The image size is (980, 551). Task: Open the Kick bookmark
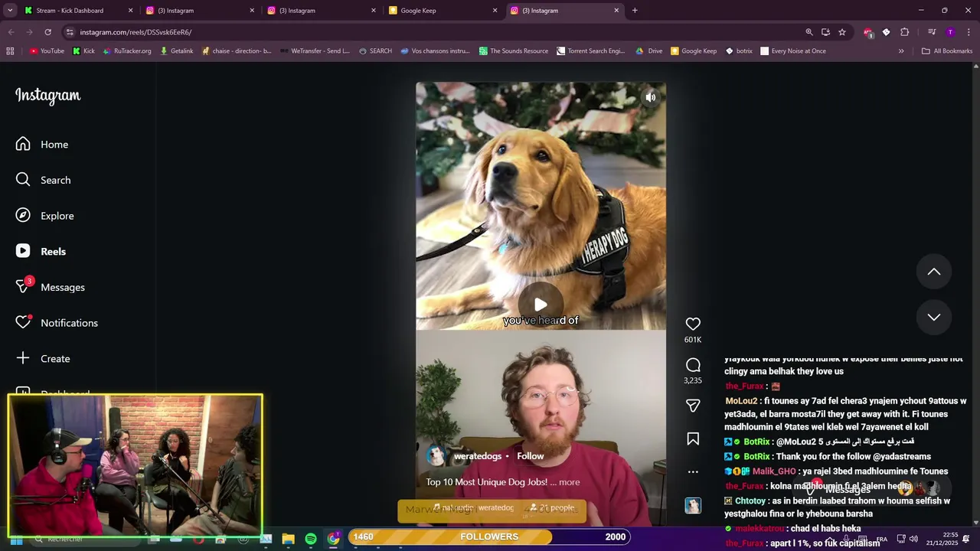83,51
